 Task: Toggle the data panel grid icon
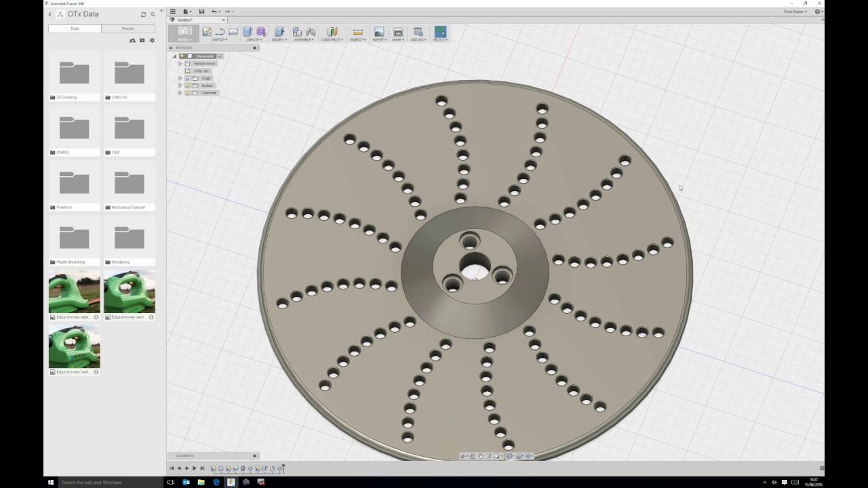[173, 12]
